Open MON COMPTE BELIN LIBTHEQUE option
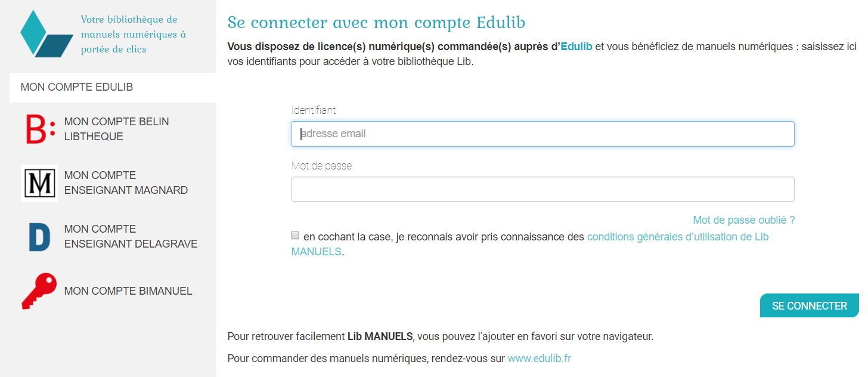 pos(113,129)
